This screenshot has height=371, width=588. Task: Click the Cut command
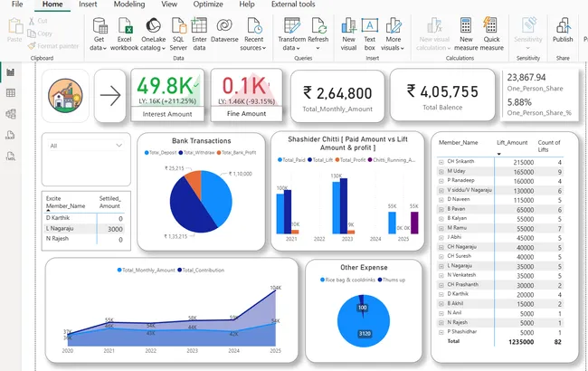click(37, 21)
